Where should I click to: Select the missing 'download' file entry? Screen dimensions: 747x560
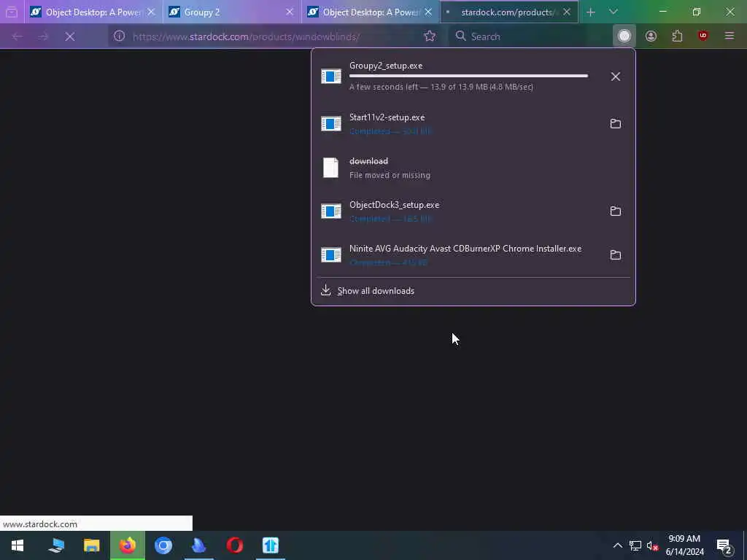[473, 168]
